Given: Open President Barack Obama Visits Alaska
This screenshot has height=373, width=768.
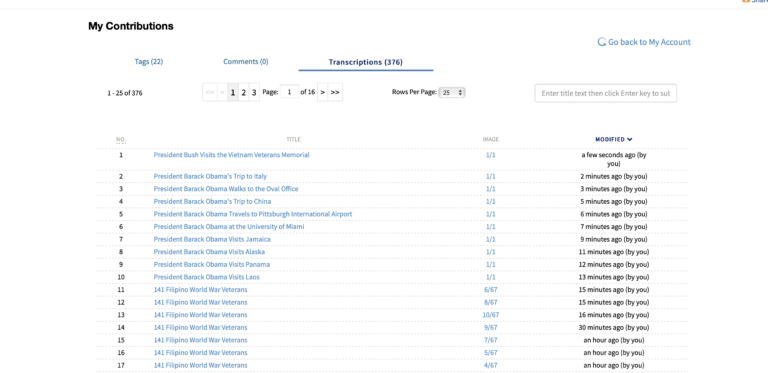Looking at the screenshot, I should tap(209, 252).
